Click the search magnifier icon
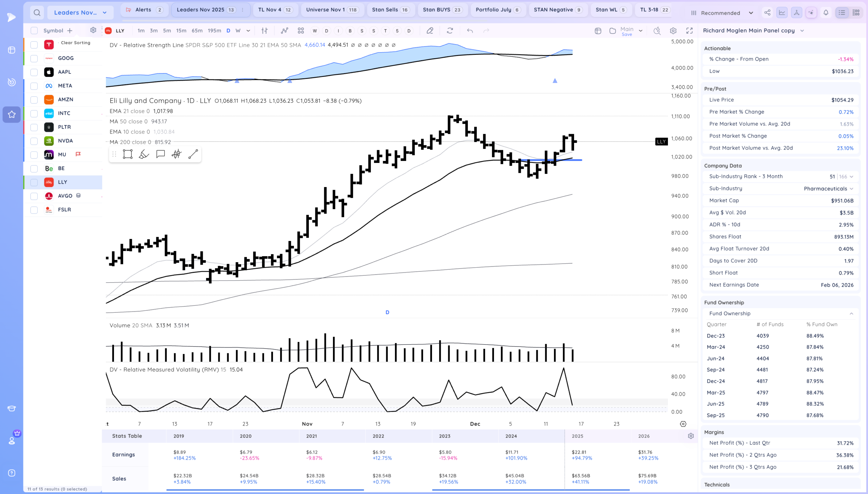Viewport: 868px width, 494px height. [37, 13]
